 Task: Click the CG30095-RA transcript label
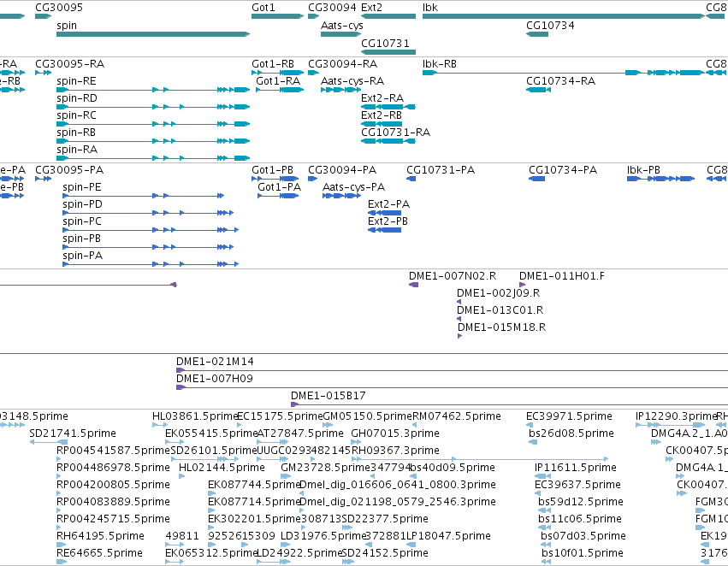coord(69,64)
